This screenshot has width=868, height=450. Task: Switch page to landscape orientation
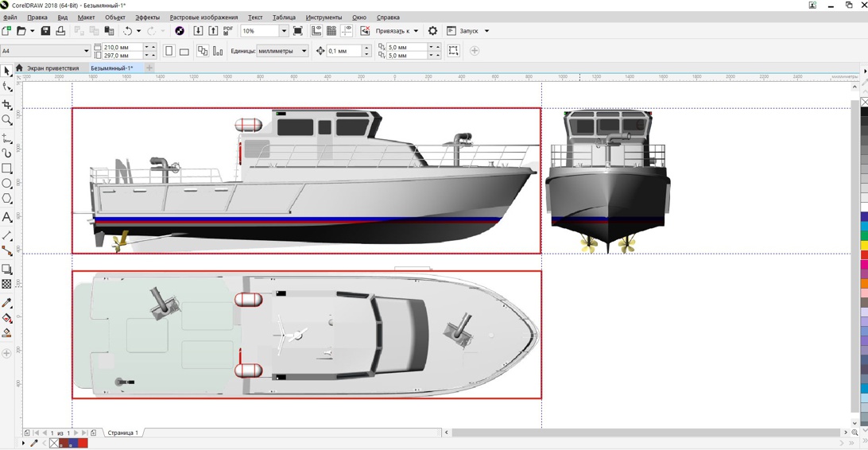click(x=184, y=52)
